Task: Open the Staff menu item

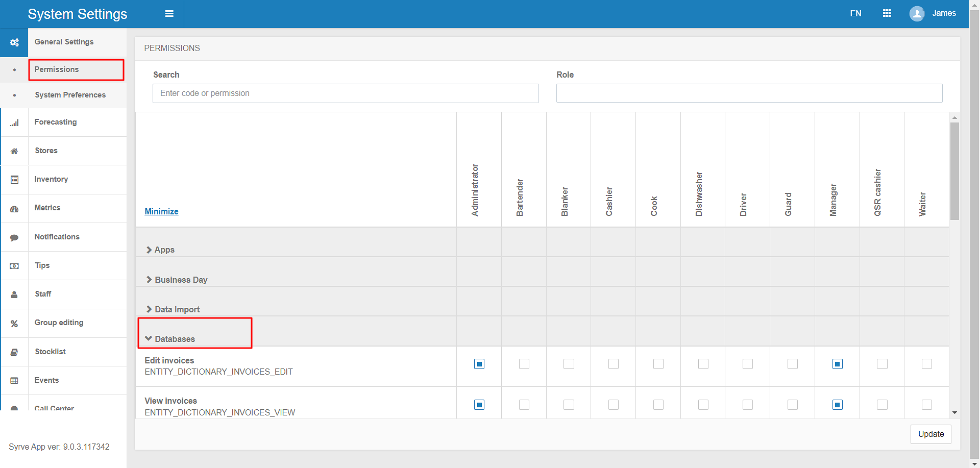Action: coord(43,294)
